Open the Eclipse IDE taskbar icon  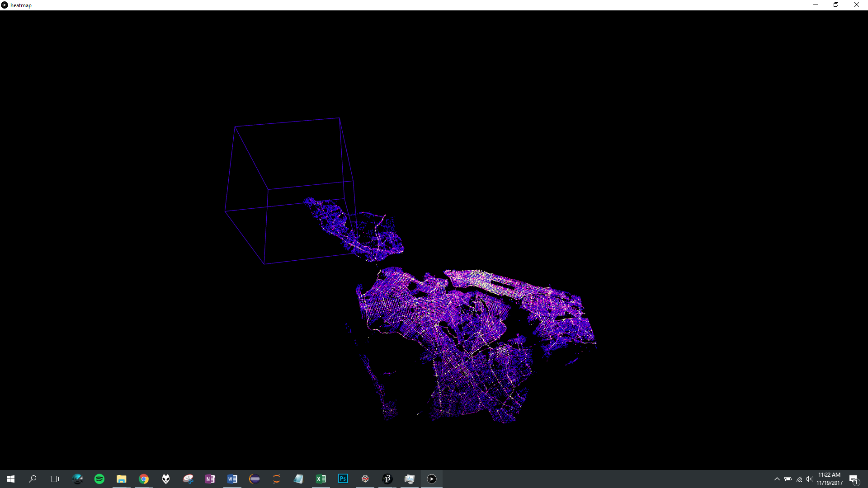[x=255, y=479]
